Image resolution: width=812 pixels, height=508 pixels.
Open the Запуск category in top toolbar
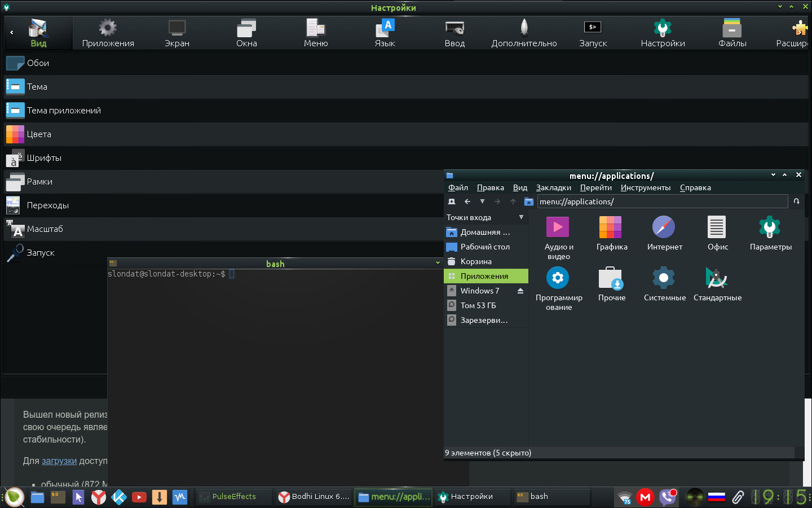point(593,33)
